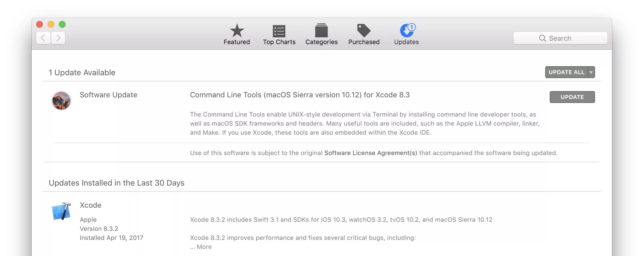This screenshot has height=256, width=644.
Task: Open the Updates download arrow icon
Action: [407, 30]
